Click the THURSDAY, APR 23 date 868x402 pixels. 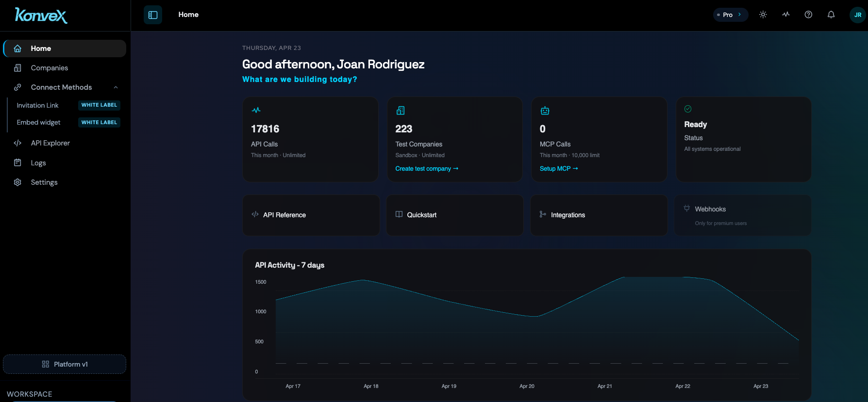(271, 48)
